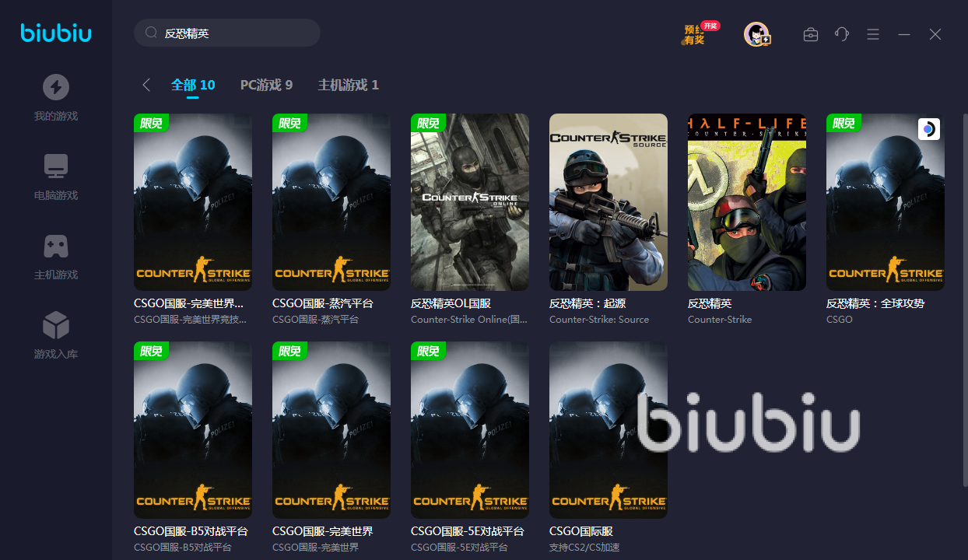Select the Half-Life Counter-Strike game cover

[747, 202]
